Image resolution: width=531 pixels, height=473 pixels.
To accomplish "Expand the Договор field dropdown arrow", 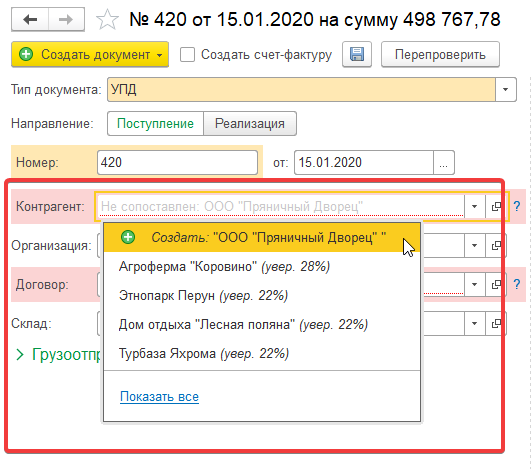I will (474, 284).
